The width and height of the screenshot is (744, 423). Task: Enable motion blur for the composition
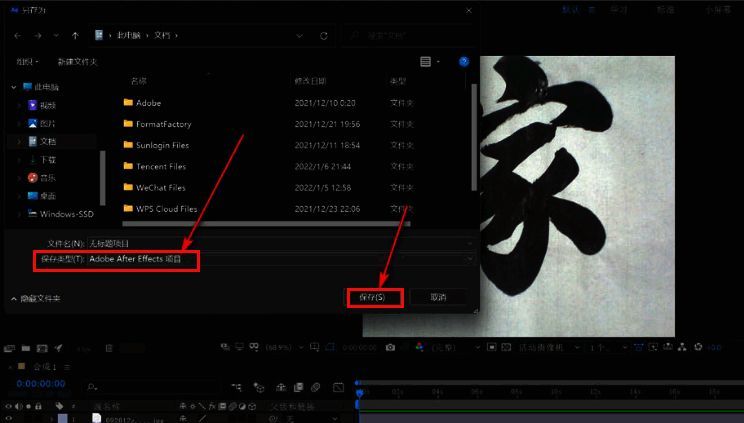pyautogui.click(x=316, y=387)
